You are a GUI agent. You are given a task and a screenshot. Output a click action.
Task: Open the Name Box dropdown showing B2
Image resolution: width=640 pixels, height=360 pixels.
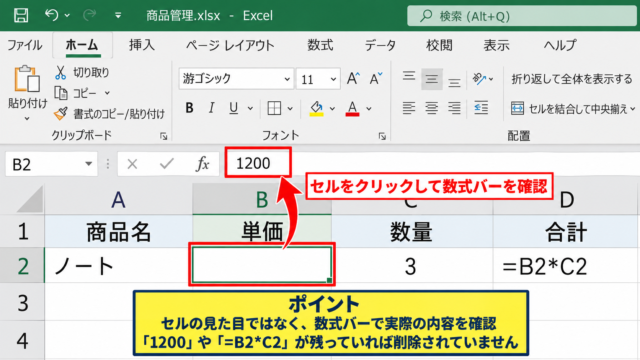pyautogui.click(x=88, y=164)
